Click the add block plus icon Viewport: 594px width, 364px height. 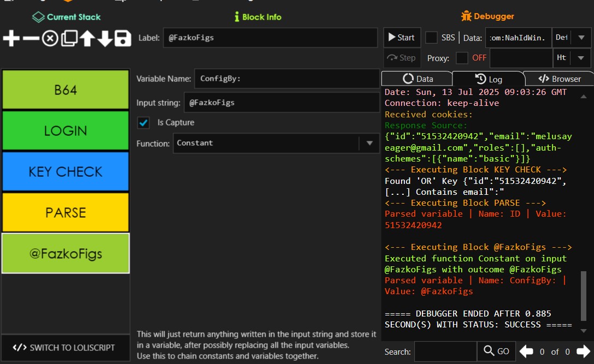pyautogui.click(x=11, y=38)
